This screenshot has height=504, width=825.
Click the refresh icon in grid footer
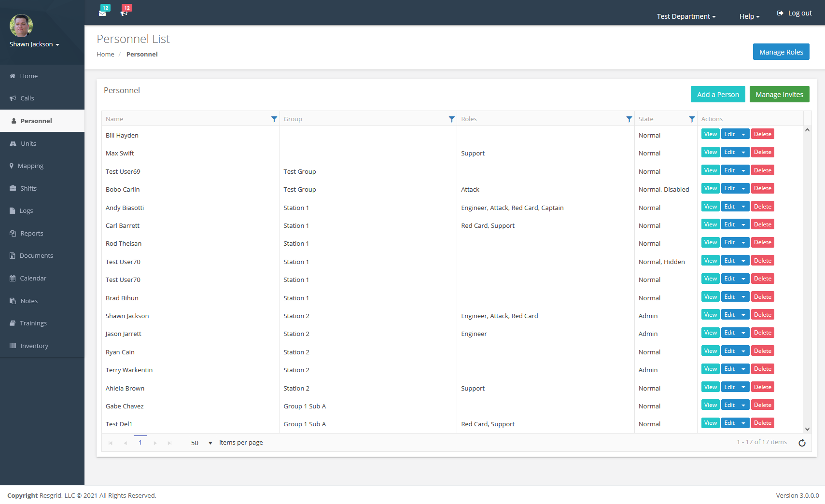point(802,443)
